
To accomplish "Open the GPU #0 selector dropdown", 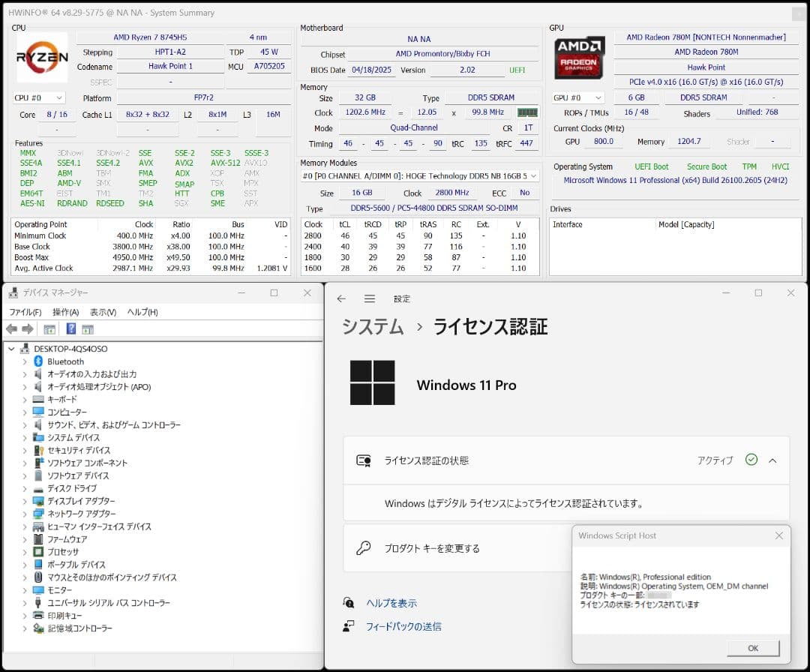I will click(578, 97).
